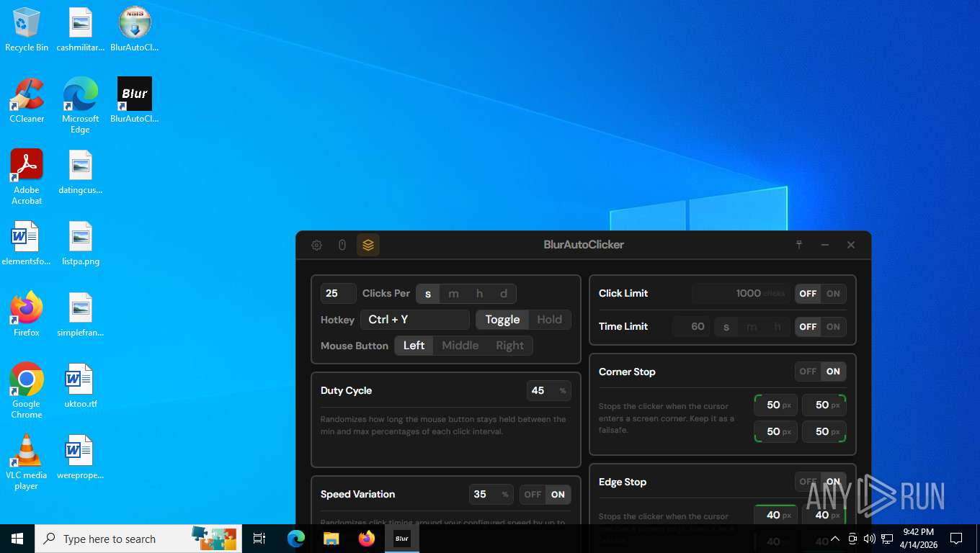The width and height of the screenshot is (980, 553).
Task: Select the simplefran image file
Action: 81,315
